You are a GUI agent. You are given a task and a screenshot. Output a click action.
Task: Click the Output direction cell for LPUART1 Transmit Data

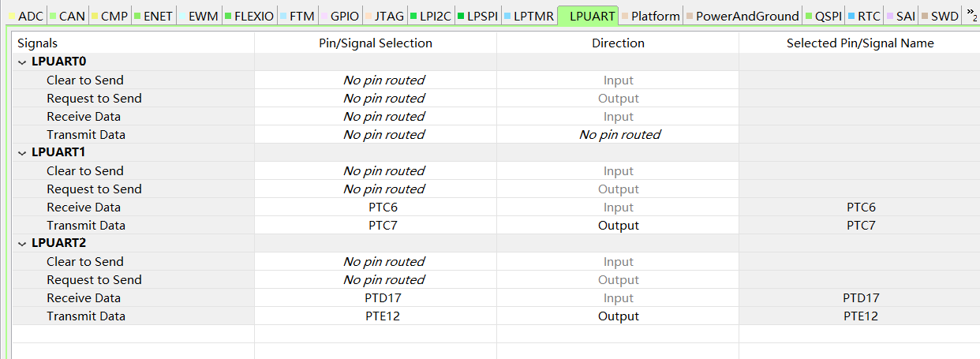pos(618,226)
